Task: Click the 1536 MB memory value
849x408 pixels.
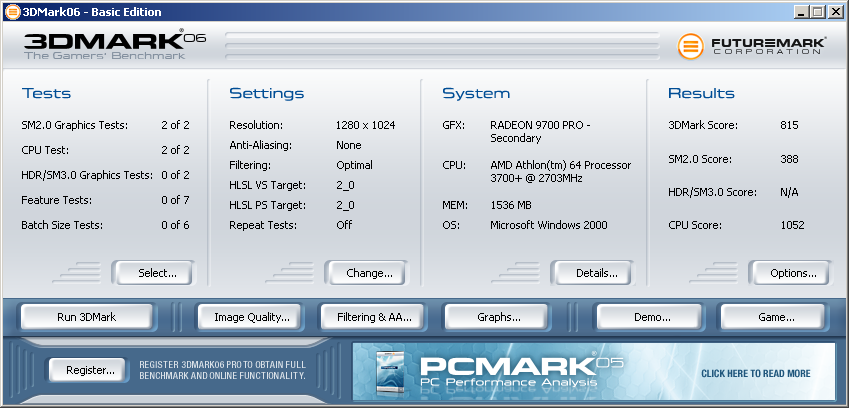Action: click(511, 205)
